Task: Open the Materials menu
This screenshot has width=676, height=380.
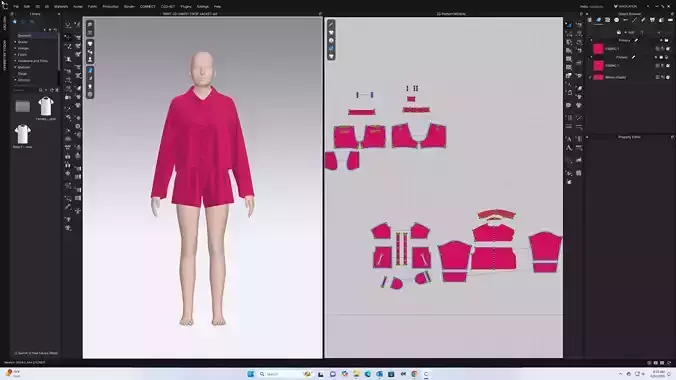Action: (x=61, y=6)
